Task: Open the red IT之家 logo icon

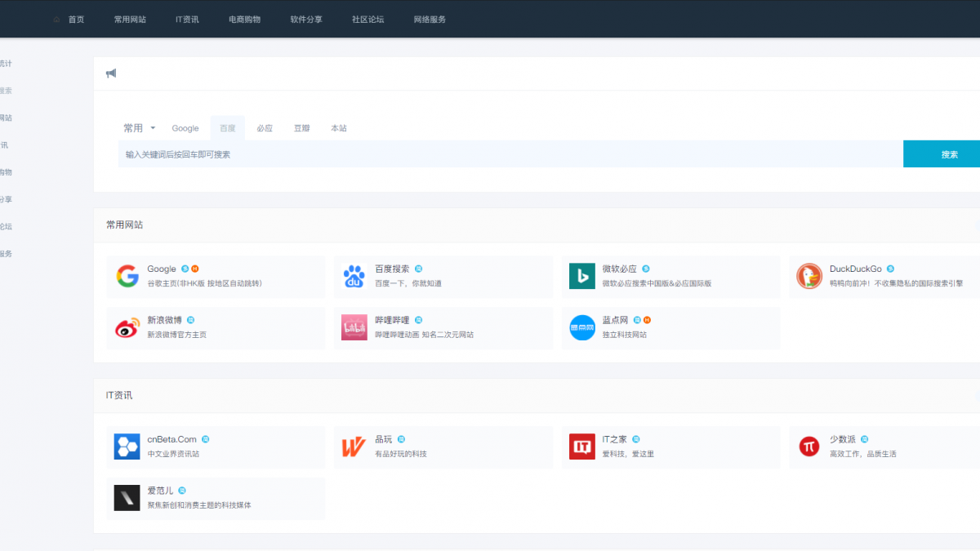Action: click(582, 447)
